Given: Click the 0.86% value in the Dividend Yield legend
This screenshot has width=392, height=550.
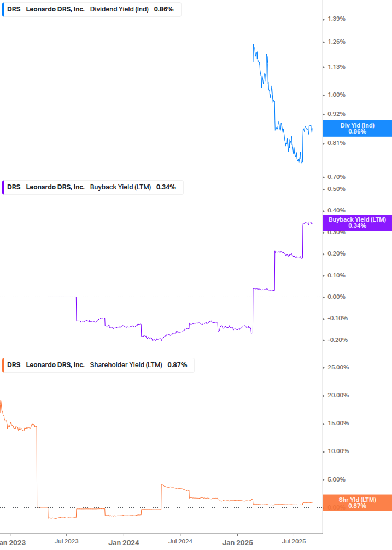Looking at the screenshot, I should 164,9.
